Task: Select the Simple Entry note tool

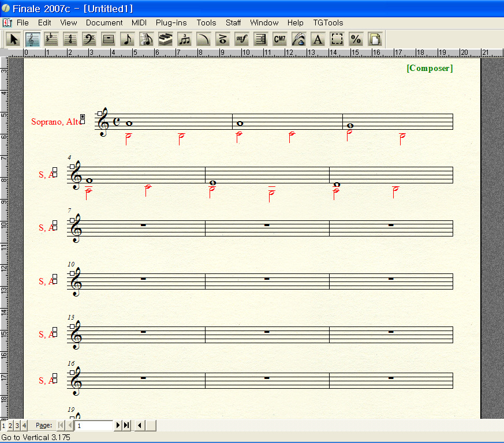Action: pos(128,39)
